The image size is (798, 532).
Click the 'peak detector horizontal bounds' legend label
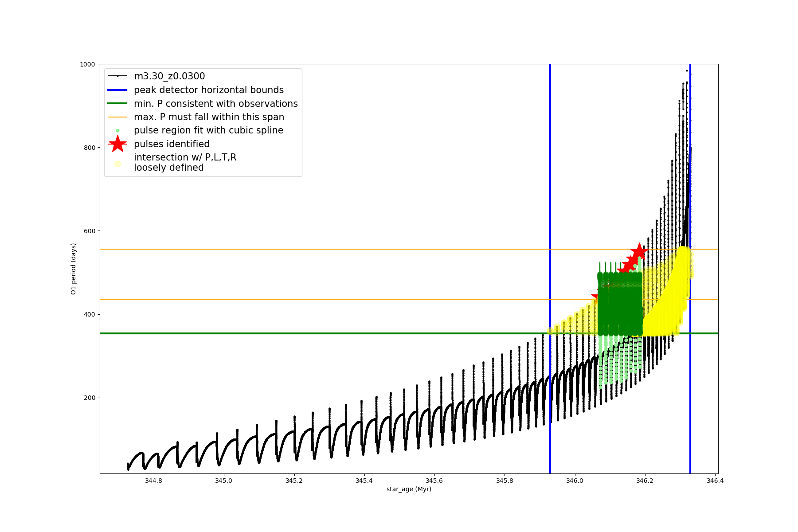tap(208, 90)
